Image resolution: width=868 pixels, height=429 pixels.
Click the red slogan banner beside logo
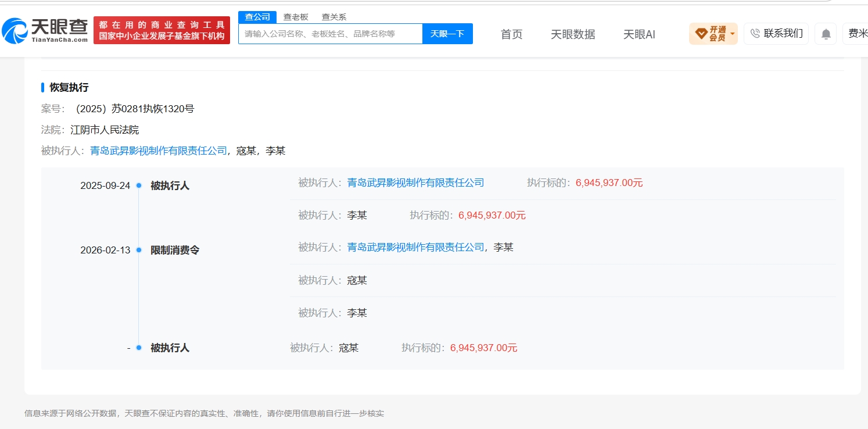pyautogui.click(x=162, y=30)
